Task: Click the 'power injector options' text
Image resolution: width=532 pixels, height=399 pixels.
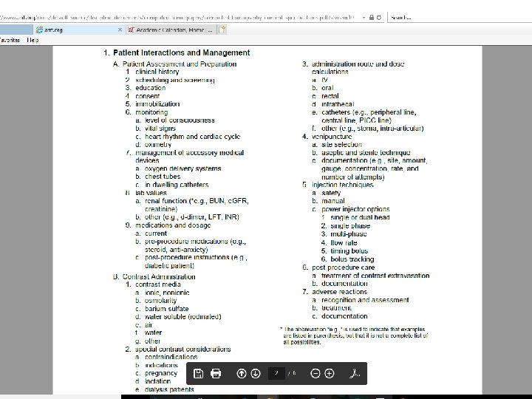Action: tap(355, 209)
